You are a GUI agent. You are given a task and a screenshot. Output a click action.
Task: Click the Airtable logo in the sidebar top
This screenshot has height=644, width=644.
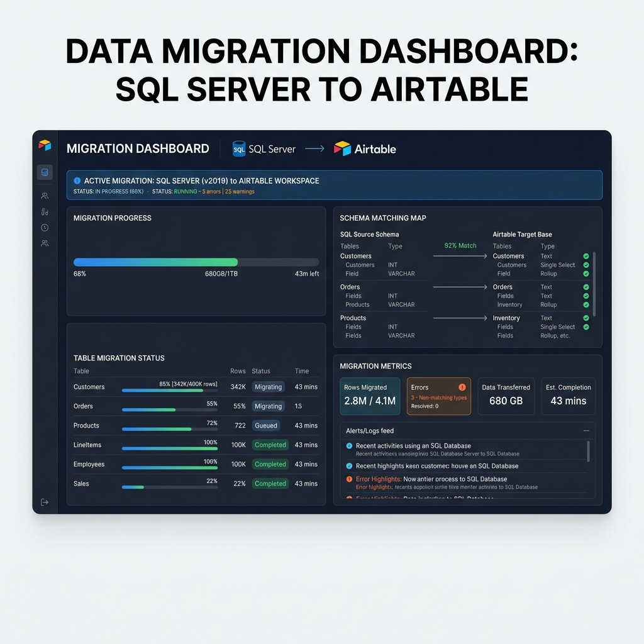coord(45,145)
